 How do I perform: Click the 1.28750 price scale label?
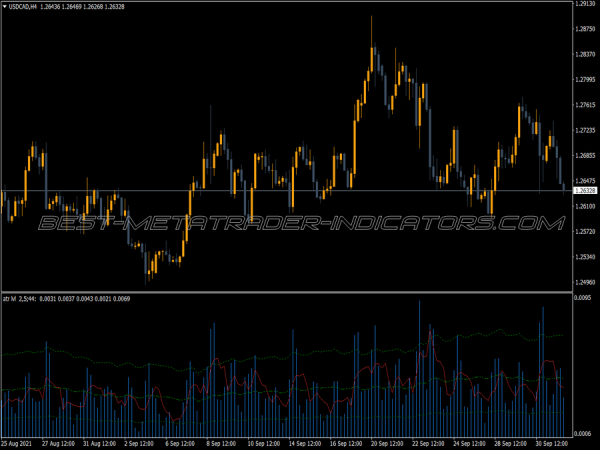(x=585, y=29)
